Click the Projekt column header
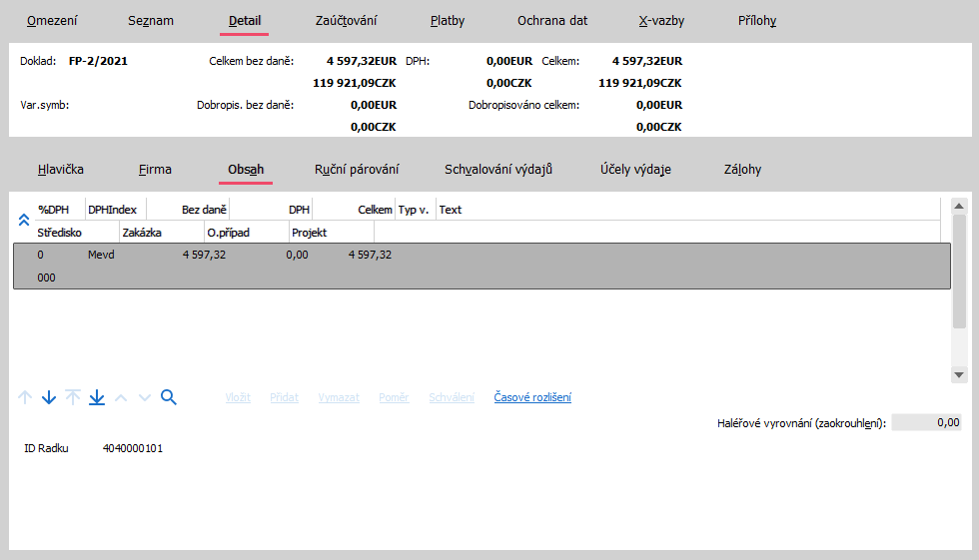 (x=332, y=233)
